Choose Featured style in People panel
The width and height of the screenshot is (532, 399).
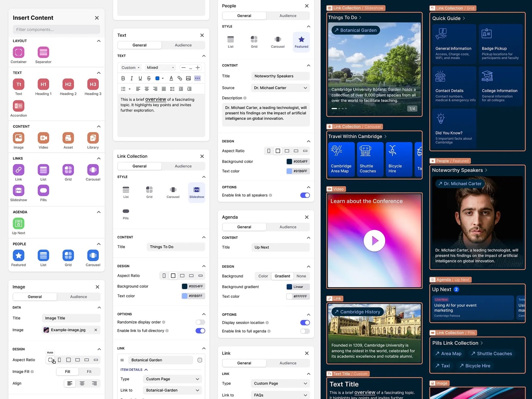pyautogui.click(x=301, y=42)
